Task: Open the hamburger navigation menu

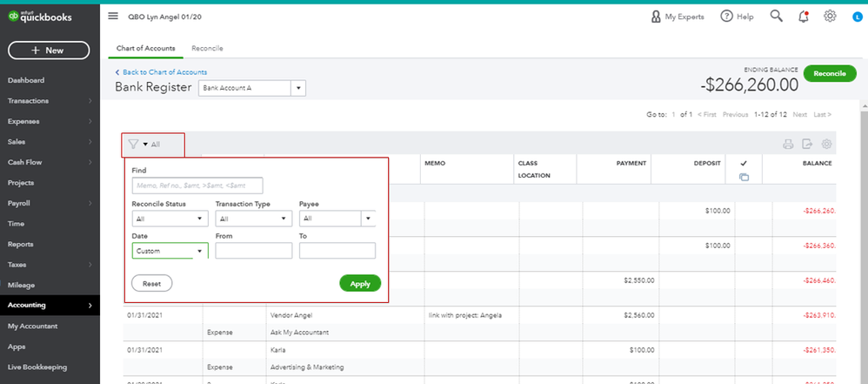Action: pos(113,16)
